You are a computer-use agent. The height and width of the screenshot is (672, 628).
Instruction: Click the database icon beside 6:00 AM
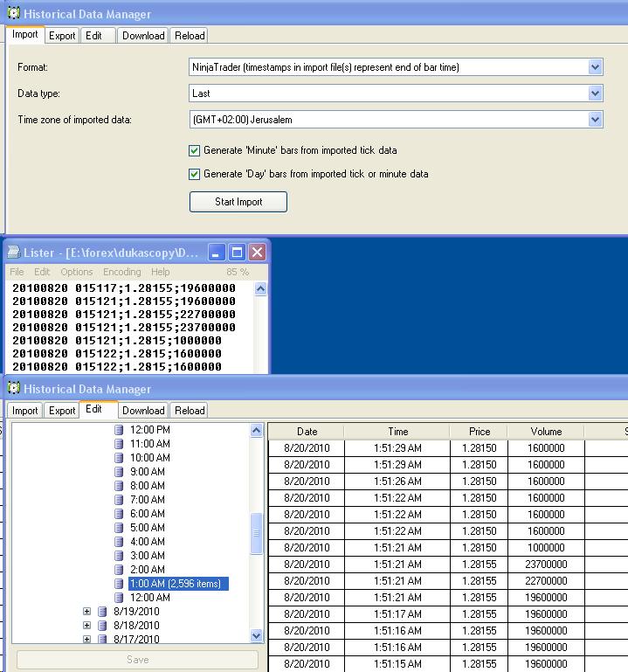click(119, 514)
